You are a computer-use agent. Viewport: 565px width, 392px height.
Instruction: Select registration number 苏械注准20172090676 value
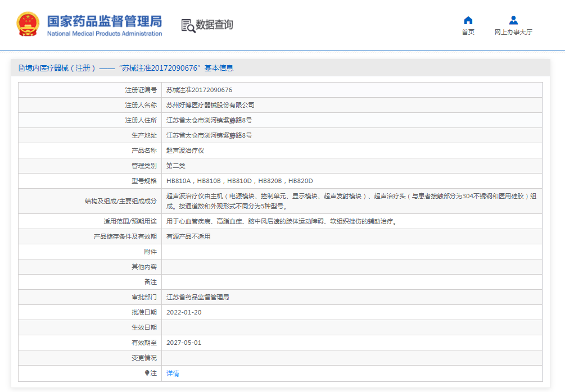pyautogui.click(x=199, y=90)
